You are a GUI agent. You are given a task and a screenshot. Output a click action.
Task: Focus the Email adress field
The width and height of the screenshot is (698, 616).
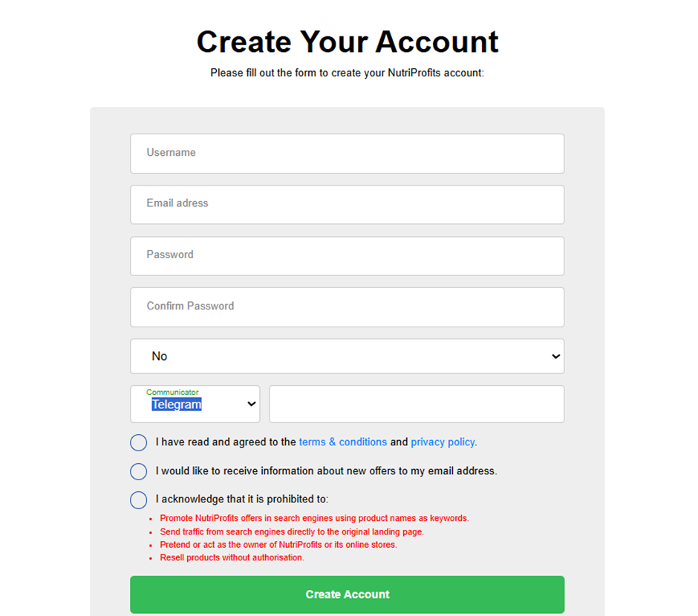(347, 204)
